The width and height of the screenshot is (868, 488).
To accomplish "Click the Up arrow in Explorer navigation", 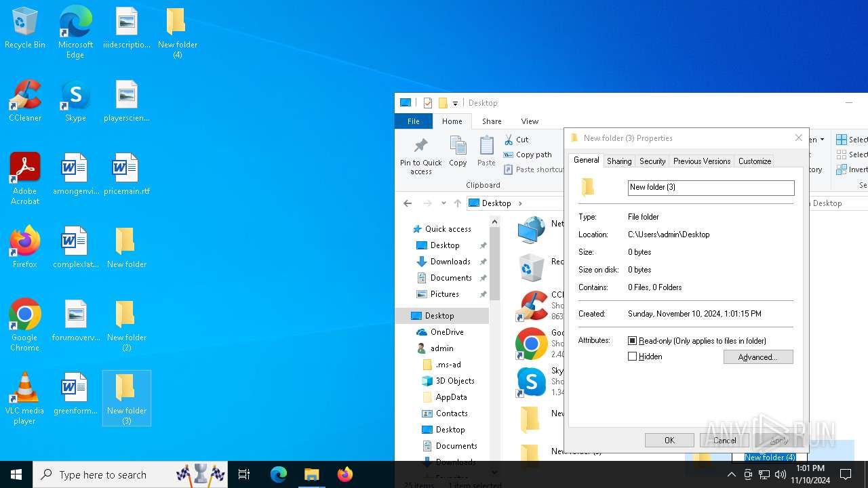I will (x=458, y=203).
